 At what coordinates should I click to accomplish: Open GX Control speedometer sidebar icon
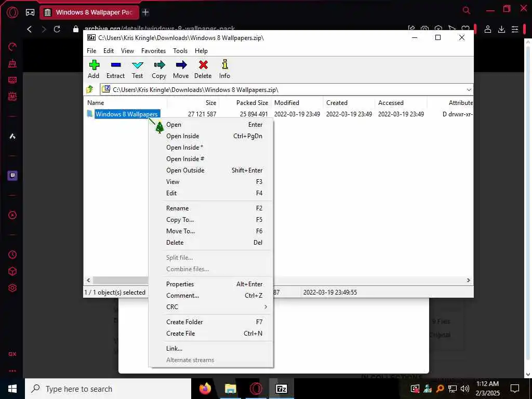click(12, 47)
